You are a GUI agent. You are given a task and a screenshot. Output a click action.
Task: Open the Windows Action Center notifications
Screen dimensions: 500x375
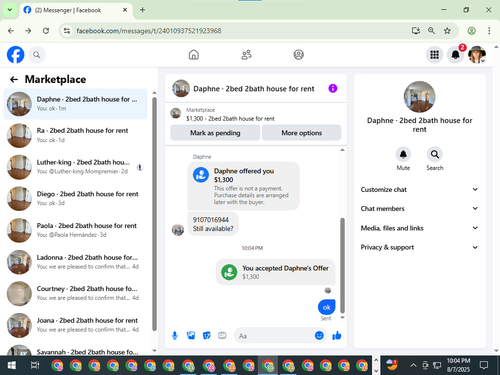(484, 365)
